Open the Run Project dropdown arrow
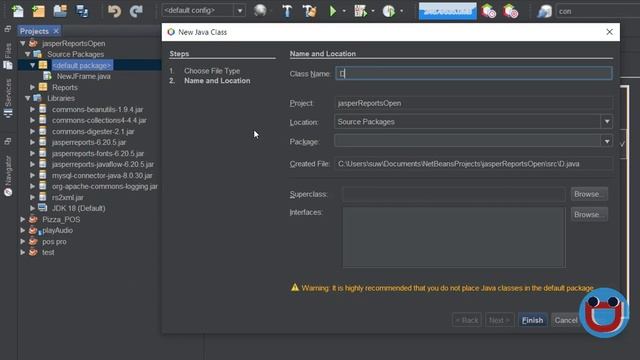Viewport: 640px width, 360px height. [344, 11]
